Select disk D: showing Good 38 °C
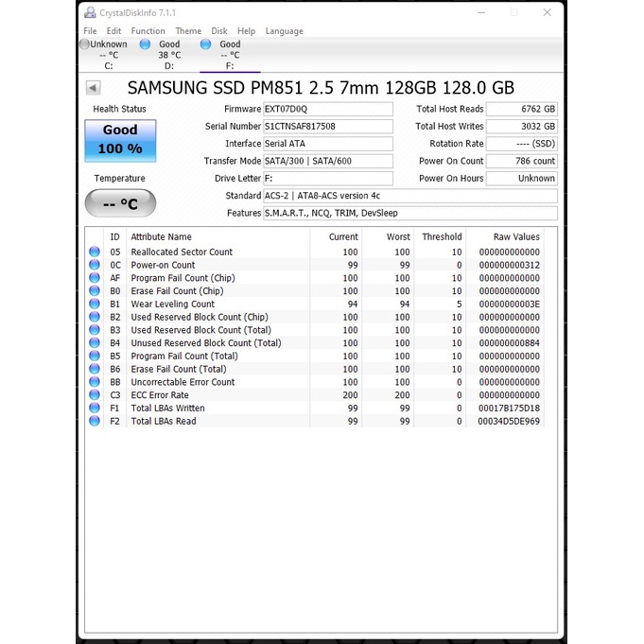 [169, 55]
